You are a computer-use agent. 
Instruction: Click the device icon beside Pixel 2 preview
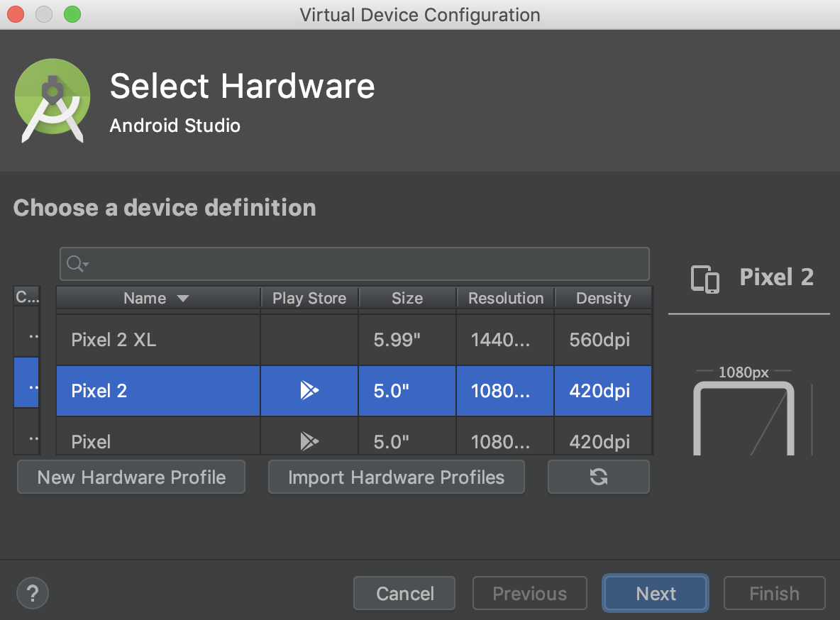click(x=705, y=279)
